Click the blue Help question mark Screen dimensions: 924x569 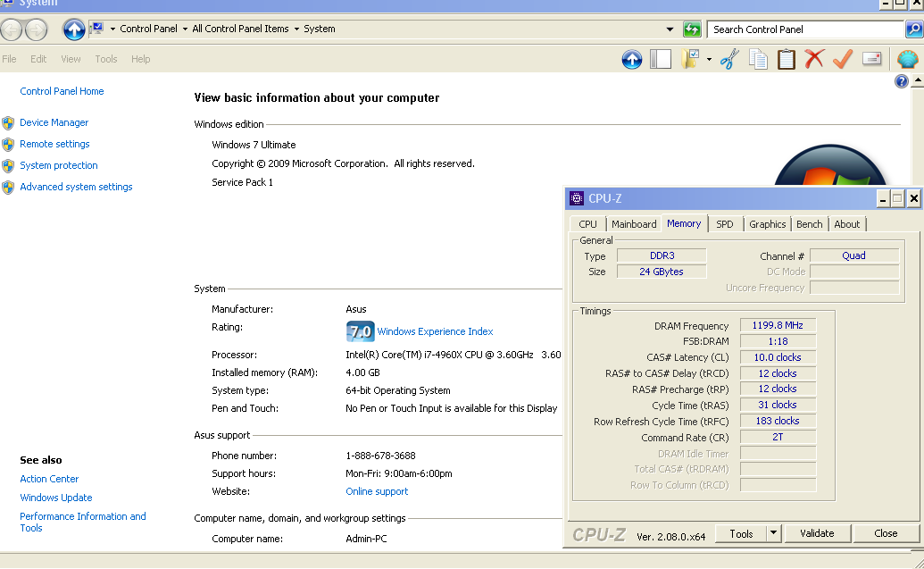coord(901,81)
